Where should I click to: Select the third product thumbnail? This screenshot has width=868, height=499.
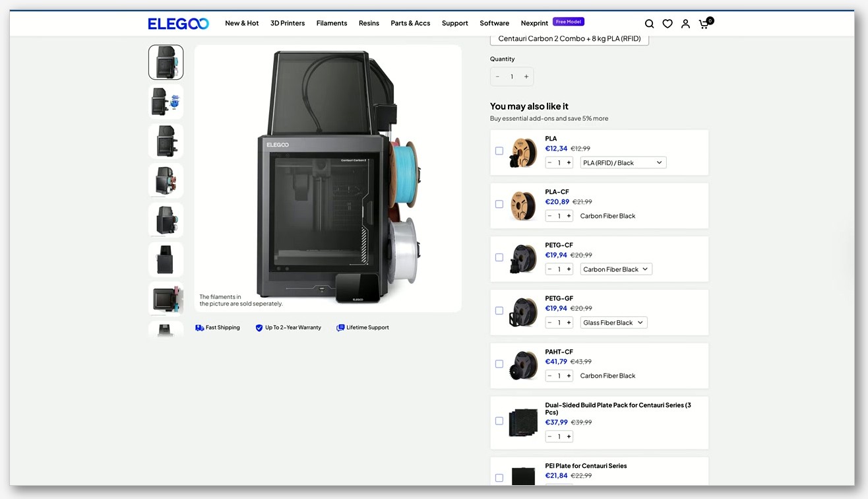click(x=166, y=141)
